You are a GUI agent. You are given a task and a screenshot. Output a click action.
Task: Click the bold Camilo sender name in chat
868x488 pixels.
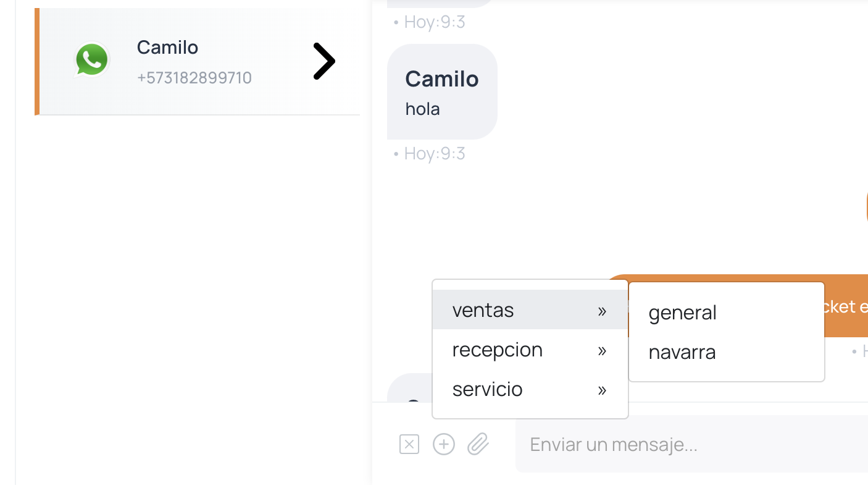(x=441, y=79)
